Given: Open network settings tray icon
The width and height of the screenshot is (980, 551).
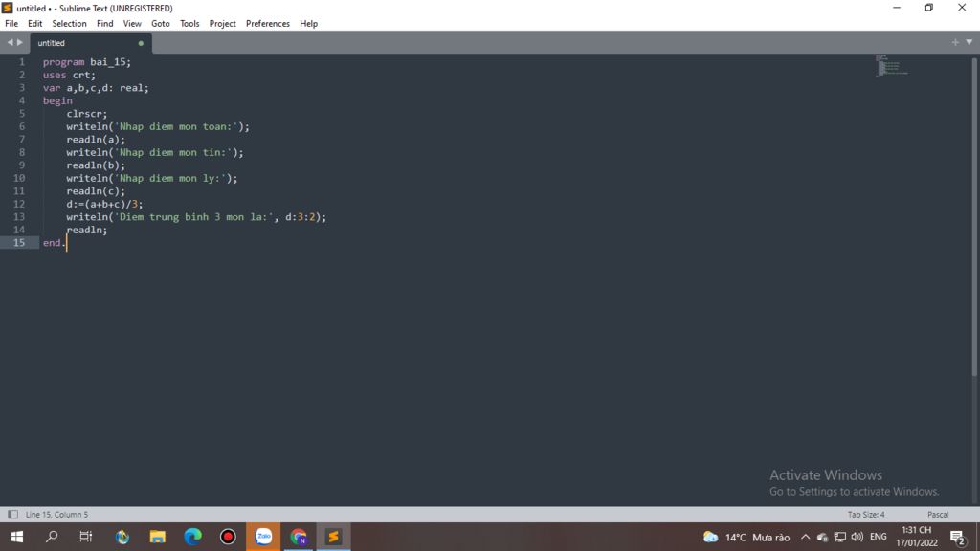Looking at the screenshot, I should point(840,537).
